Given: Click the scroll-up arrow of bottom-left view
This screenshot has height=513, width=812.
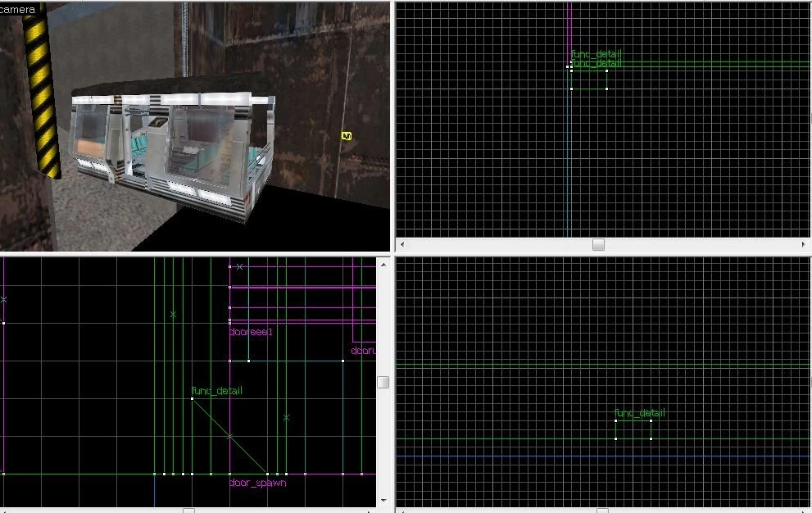Looking at the screenshot, I should (383, 265).
